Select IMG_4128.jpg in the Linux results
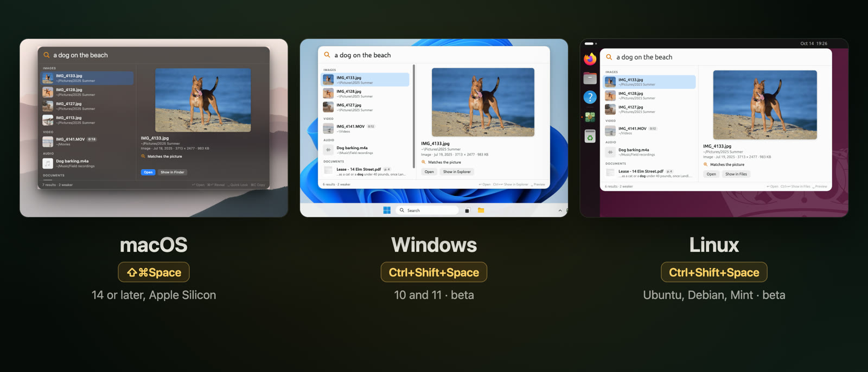The width and height of the screenshot is (868, 372). tap(649, 95)
